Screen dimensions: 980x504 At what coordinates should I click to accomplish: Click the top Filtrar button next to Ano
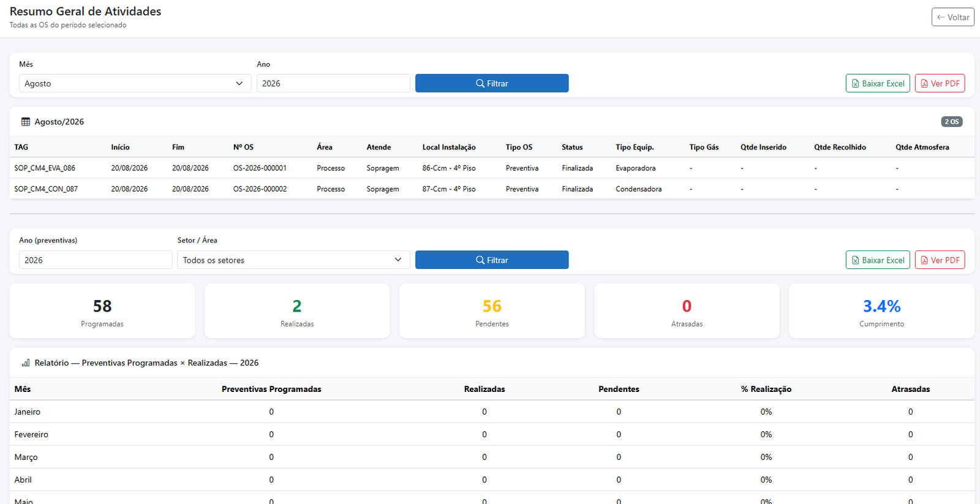coord(492,83)
